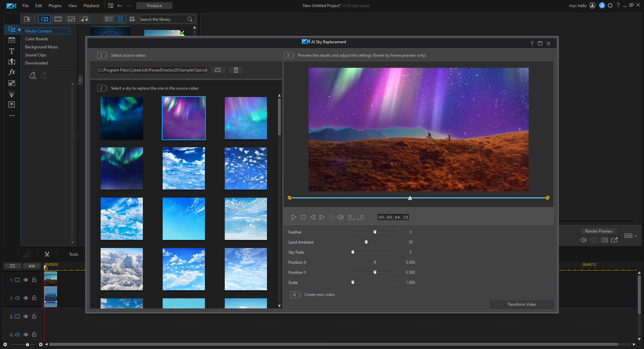Open the Title Room from the left sidebar
The height and width of the screenshot is (349, 644).
pos(12,51)
